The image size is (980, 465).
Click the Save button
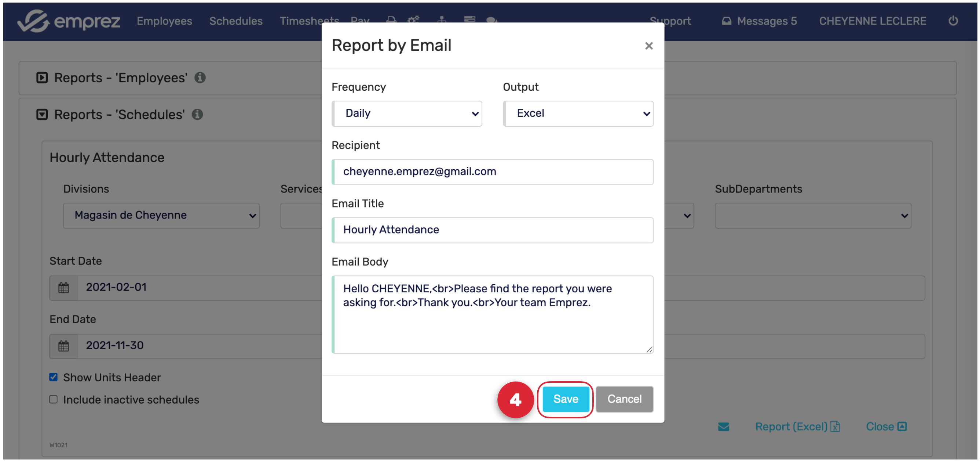(565, 399)
